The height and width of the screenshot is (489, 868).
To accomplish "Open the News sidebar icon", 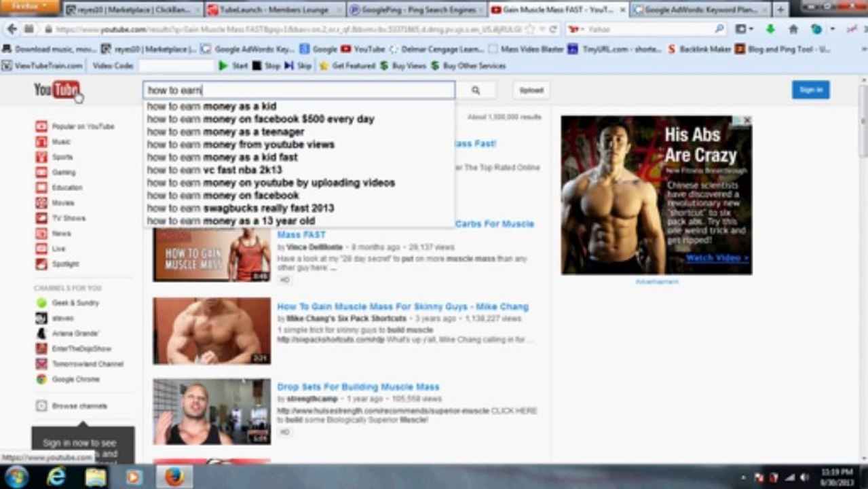I will click(x=41, y=234).
